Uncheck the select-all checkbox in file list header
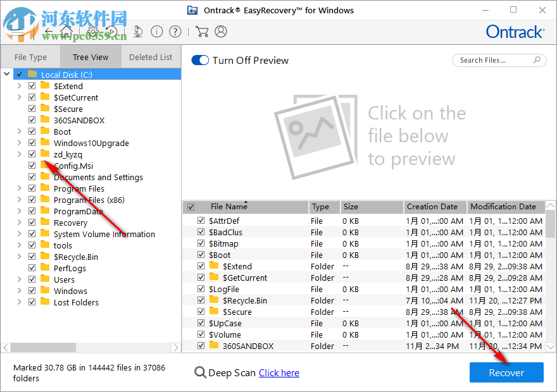 (x=191, y=207)
